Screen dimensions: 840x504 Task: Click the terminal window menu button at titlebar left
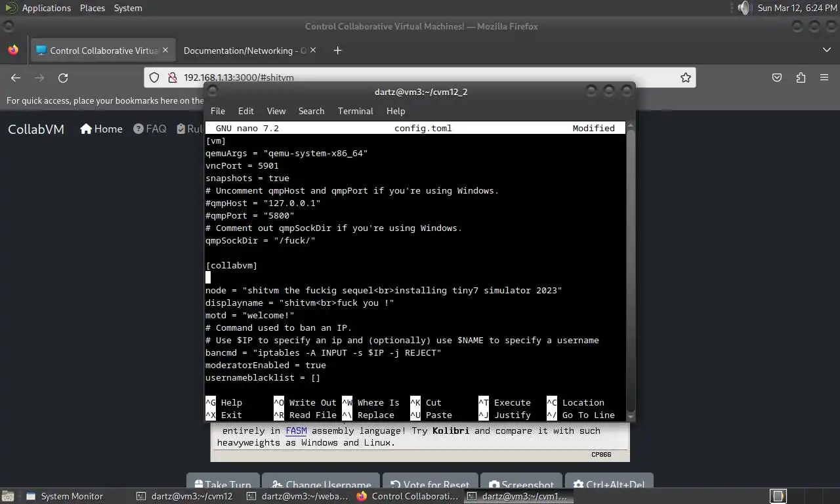click(x=212, y=91)
